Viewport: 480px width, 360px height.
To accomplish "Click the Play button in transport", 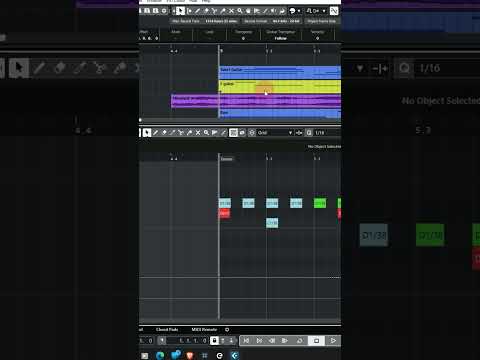I will click(x=333, y=341).
